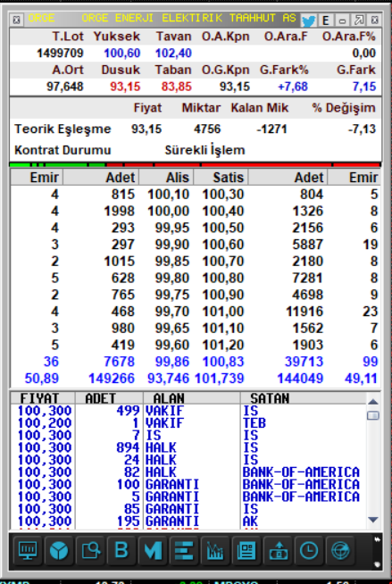
Task: Open the radar globe icon
Action: point(339,550)
